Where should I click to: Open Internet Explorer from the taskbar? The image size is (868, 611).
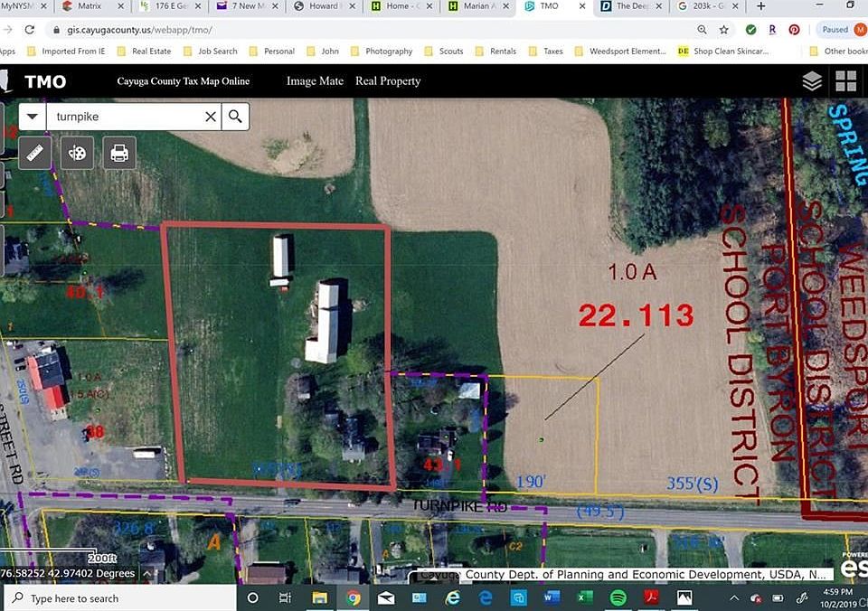(x=452, y=597)
